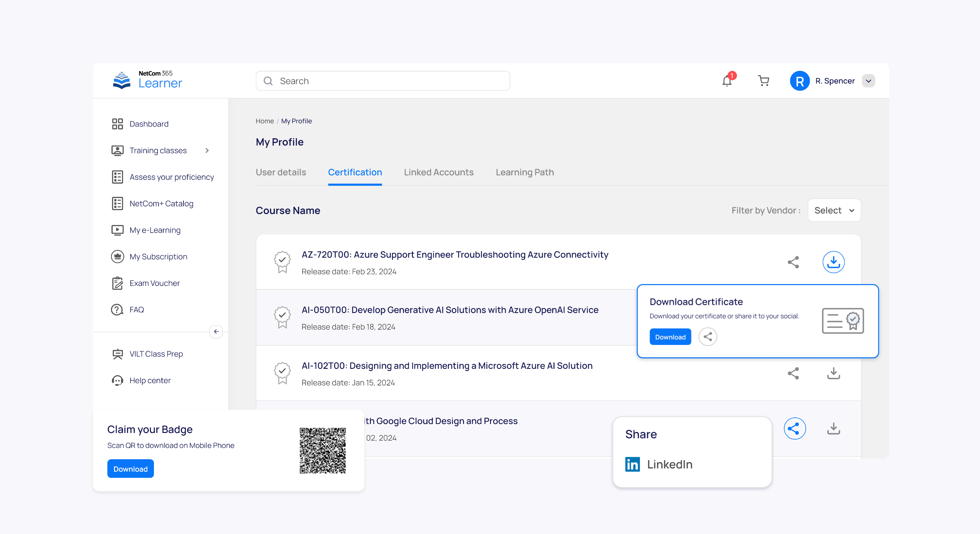Click 'Release date: Feb 23, 2024' text

(x=349, y=271)
